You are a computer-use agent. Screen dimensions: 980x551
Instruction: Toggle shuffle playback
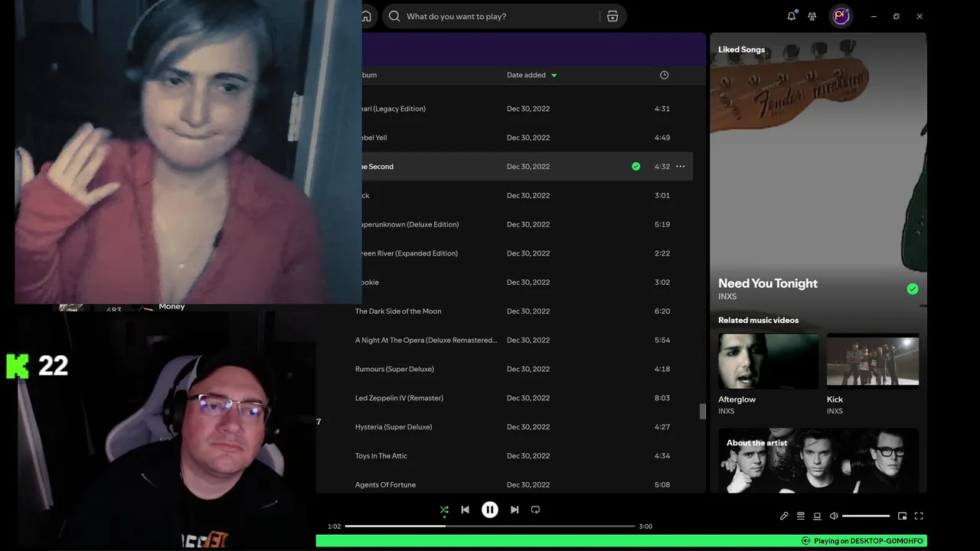[444, 510]
